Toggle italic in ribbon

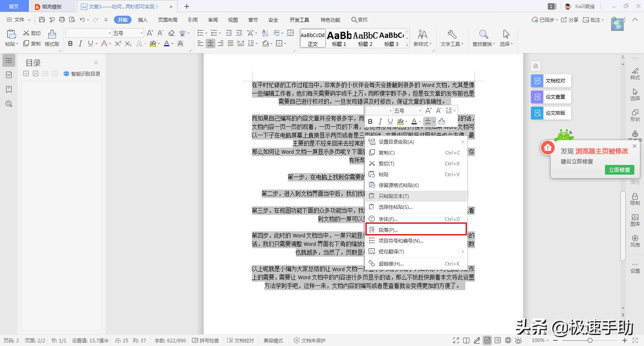click(x=80, y=43)
